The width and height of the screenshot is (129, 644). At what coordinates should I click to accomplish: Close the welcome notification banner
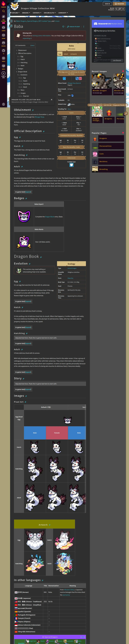(x=52, y=99)
